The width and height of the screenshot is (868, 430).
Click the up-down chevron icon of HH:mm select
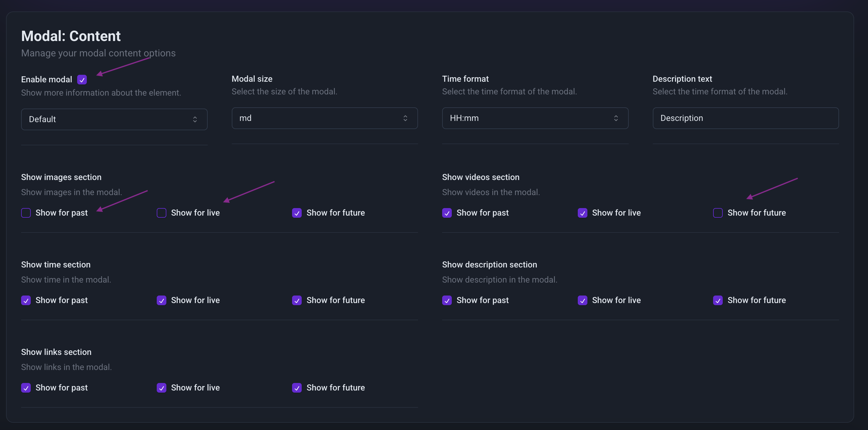tap(616, 118)
